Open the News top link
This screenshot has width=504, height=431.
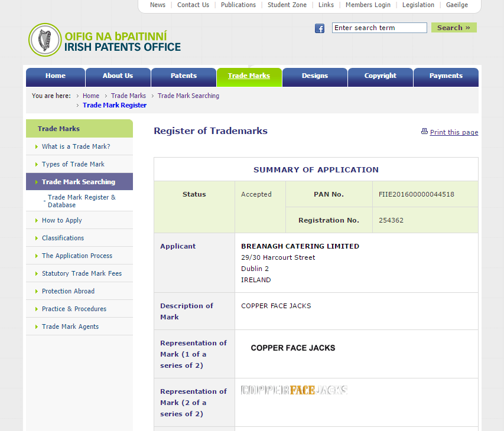click(x=158, y=5)
